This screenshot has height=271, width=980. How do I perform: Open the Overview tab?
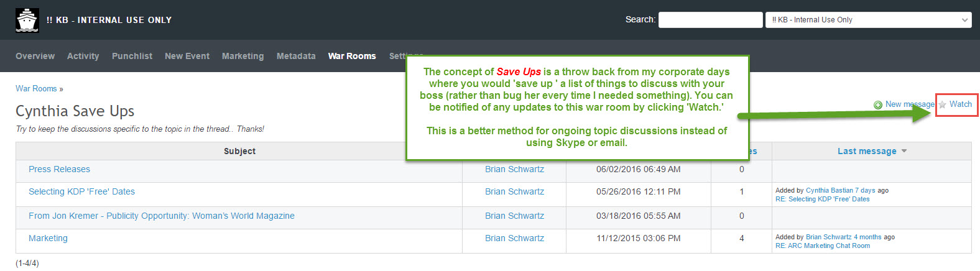click(x=35, y=56)
